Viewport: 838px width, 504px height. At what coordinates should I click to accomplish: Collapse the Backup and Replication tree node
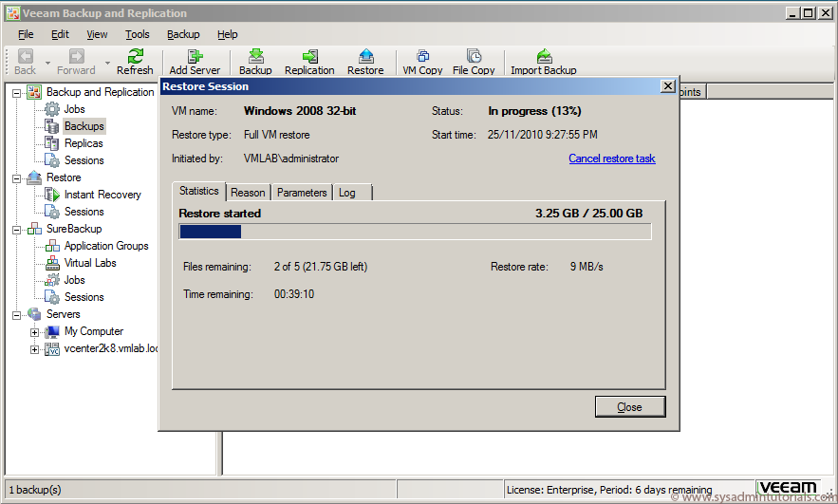[16, 93]
